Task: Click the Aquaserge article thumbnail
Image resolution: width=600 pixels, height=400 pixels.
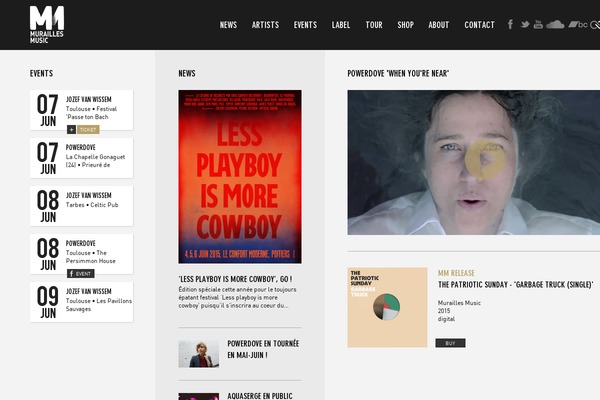Action: (x=199, y=397)
